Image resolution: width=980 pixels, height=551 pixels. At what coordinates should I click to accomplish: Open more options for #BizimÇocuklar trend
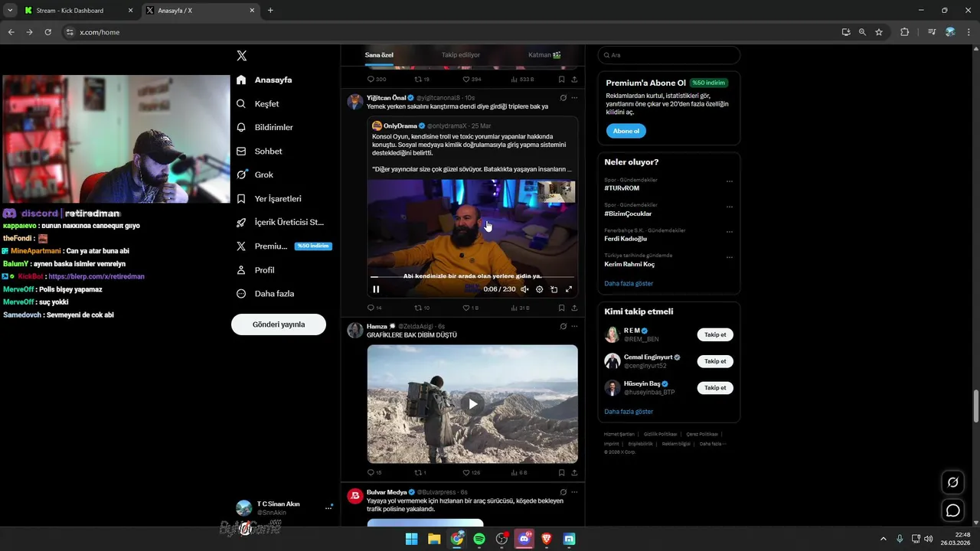[x=729, y=207]
